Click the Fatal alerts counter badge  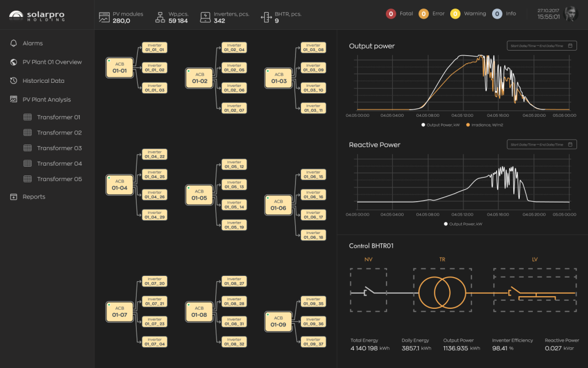pyautogui.click(x=390, y=14)
